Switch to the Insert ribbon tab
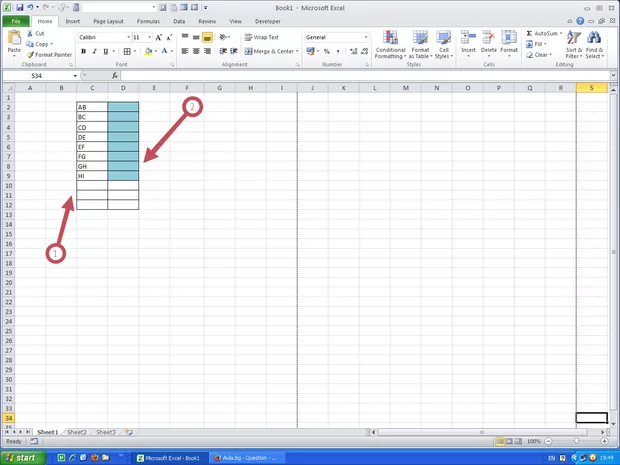 click(73, 21)
